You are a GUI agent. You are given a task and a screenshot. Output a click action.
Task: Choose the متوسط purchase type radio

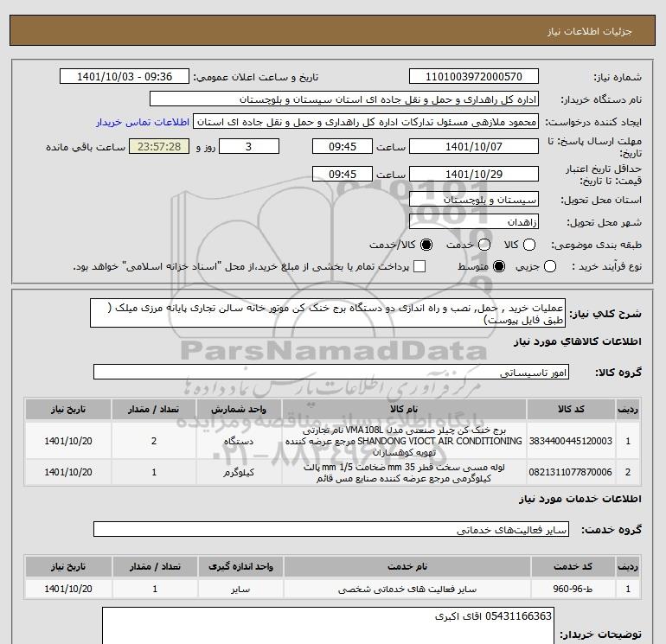point(499,266)
